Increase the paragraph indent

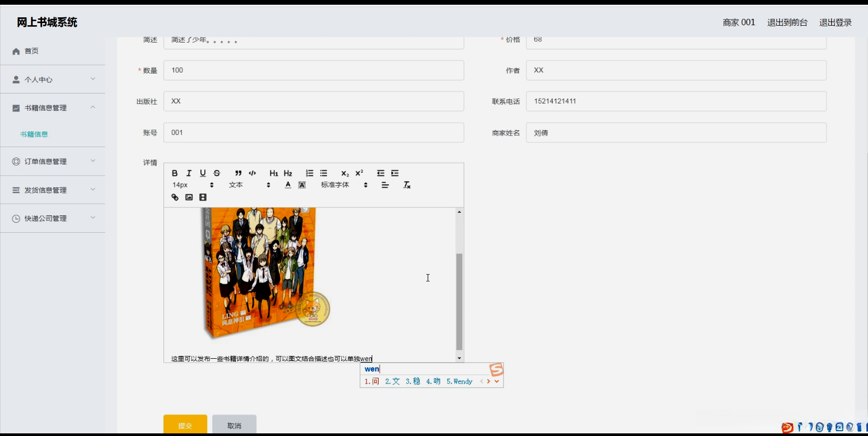pyautogui.click(x=395, y=173)
